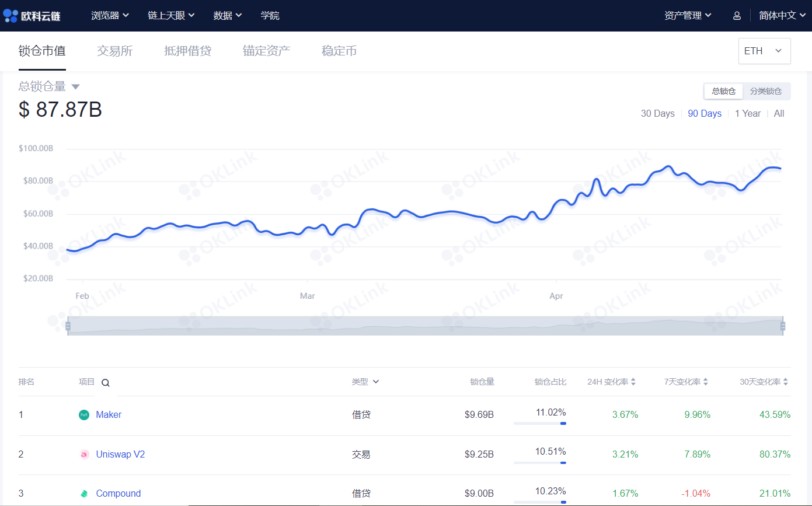Click the Apr label on chart axis

pos(556,296)
